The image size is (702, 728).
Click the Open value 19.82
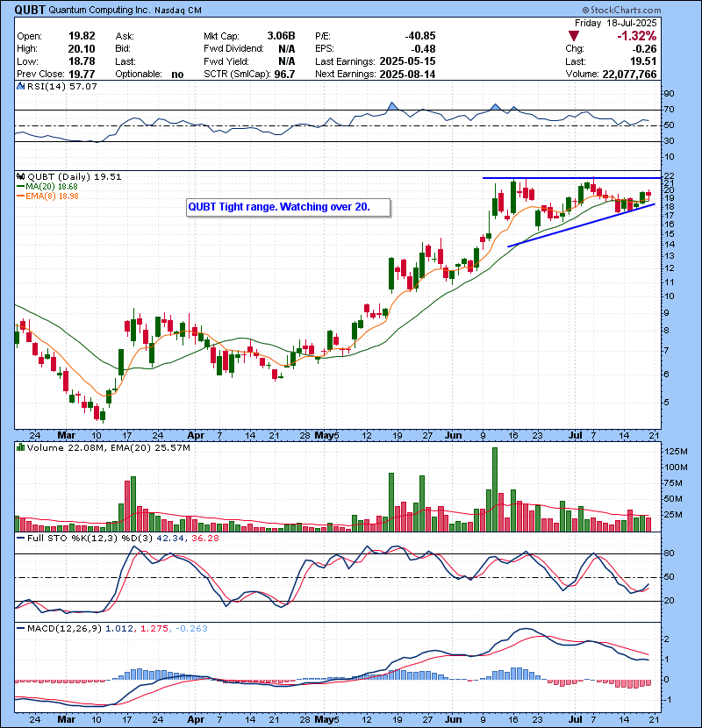(x=82, y=36)
